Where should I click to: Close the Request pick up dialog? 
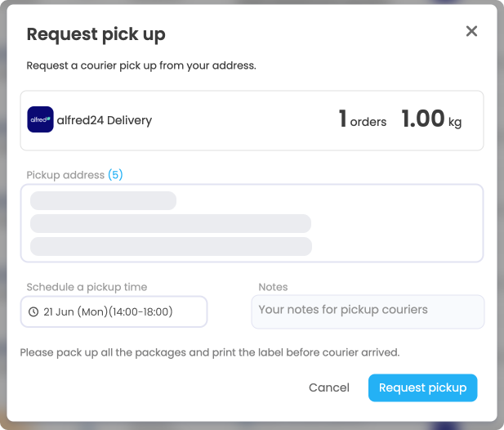[471, 32]
